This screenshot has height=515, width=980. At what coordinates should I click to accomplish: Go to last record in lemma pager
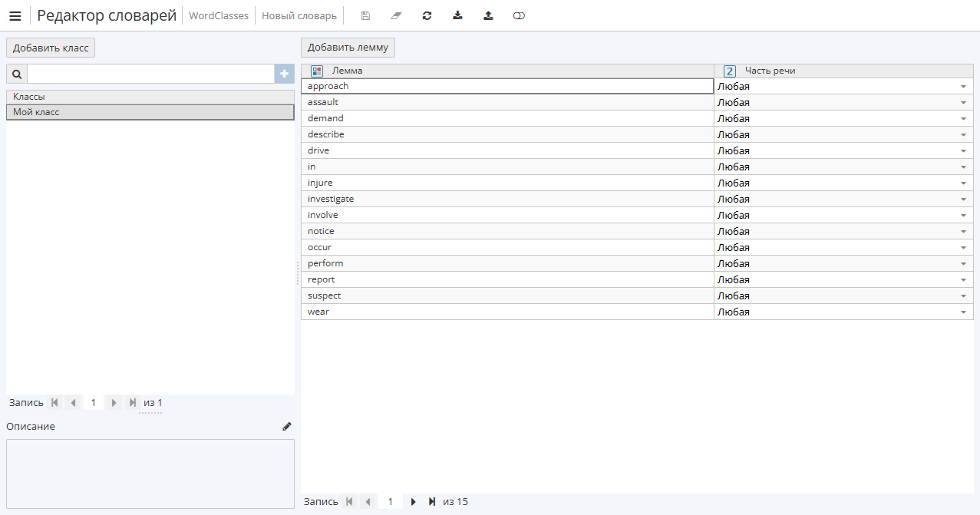point(431,501)
